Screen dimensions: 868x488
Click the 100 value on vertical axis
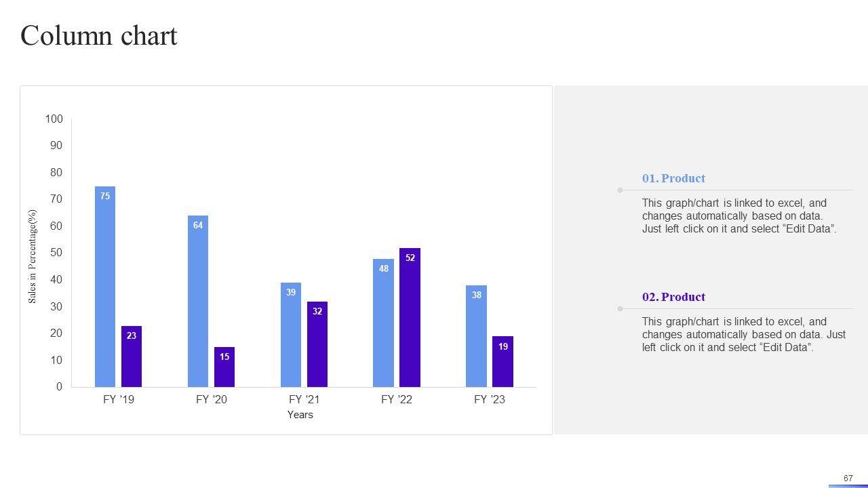point(54,119)
